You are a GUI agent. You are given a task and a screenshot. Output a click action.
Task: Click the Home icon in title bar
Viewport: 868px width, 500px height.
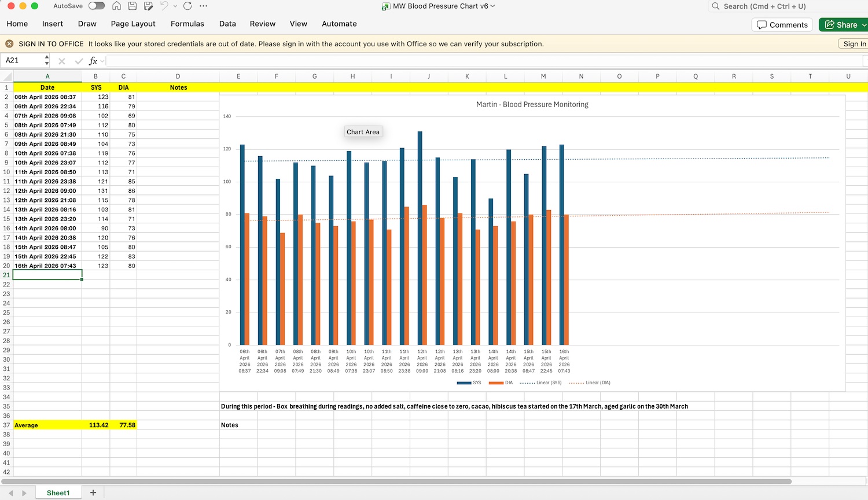[x=116, y=6]
